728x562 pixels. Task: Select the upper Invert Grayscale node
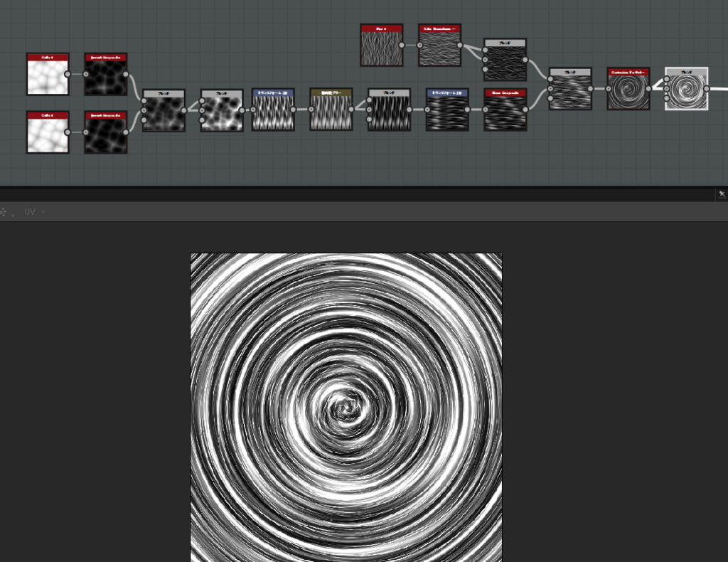pyautogui.click(x=106, y=74)
